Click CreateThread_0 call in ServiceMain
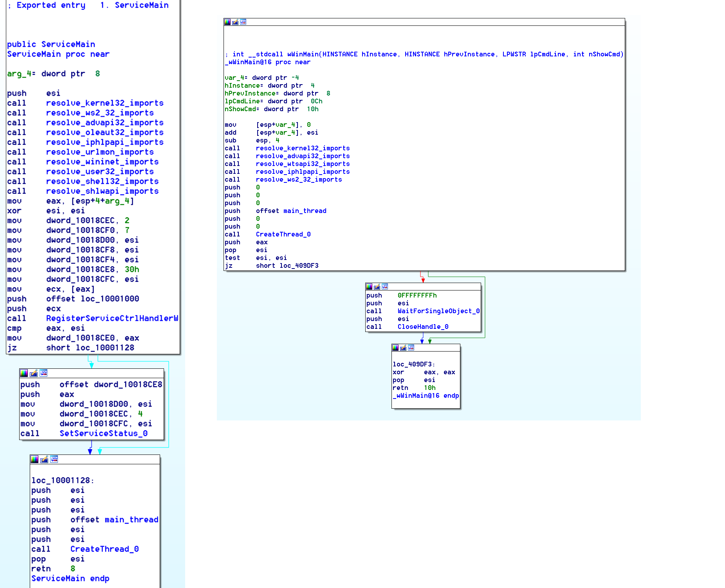This screenshot has width=725, height=588. coord(105,549)
